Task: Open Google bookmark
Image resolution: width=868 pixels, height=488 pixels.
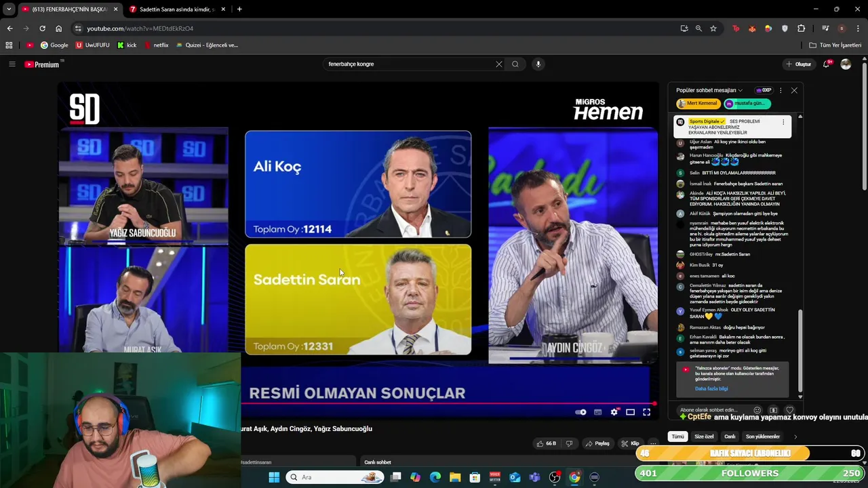Action: (54, 45)
